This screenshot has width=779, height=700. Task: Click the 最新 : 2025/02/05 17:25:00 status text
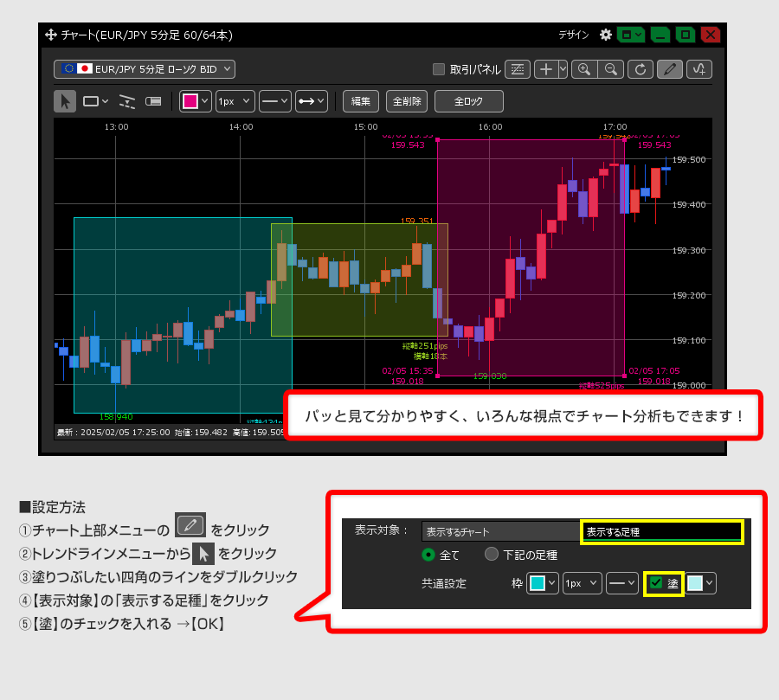pyautogui.click(x=113, y=433)
